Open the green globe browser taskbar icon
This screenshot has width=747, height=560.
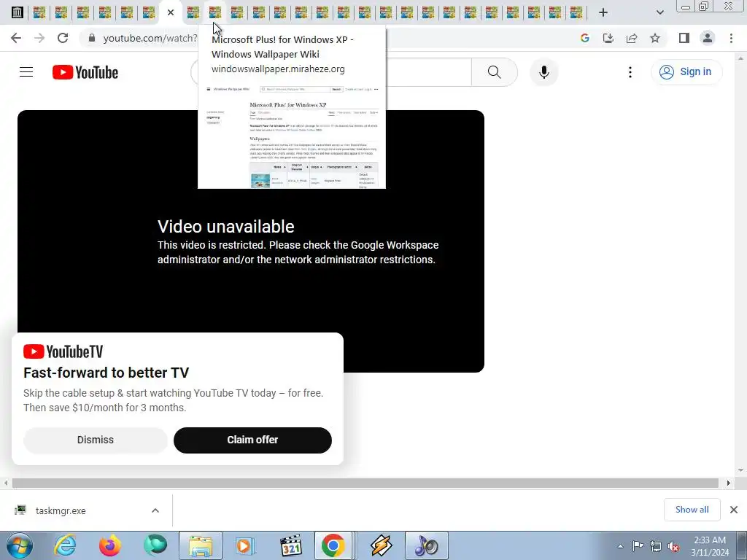(x=155, y=545)
